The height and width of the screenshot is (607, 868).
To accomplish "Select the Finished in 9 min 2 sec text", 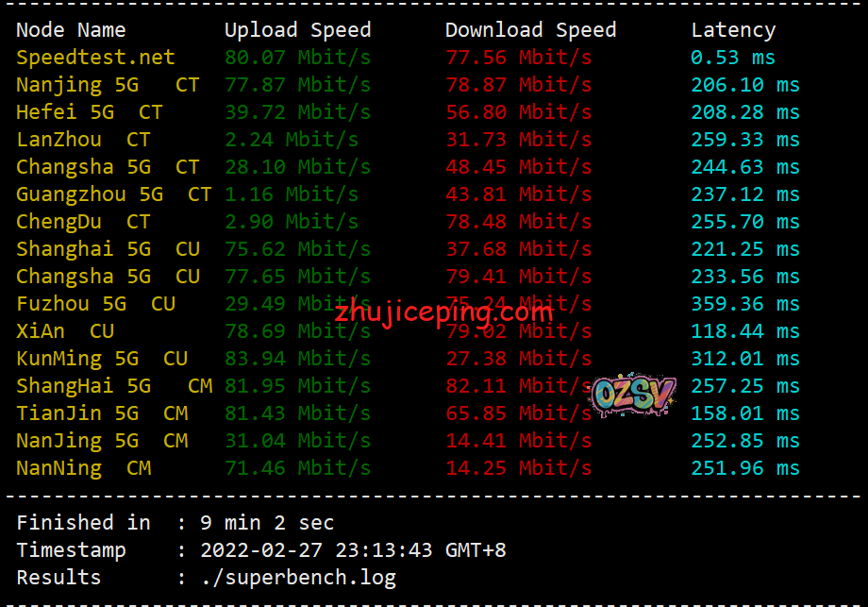I will click(175, 523).
